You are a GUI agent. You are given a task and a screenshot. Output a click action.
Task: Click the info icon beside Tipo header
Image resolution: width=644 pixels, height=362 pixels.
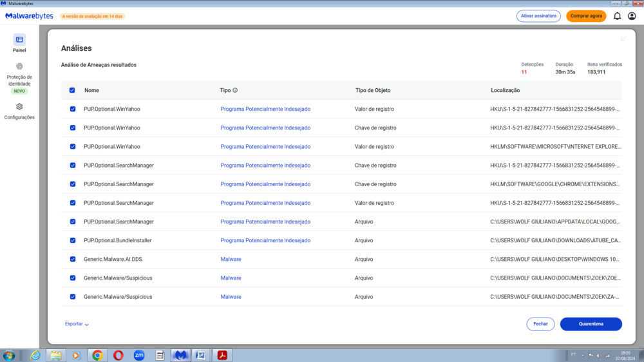coord(235,91)
